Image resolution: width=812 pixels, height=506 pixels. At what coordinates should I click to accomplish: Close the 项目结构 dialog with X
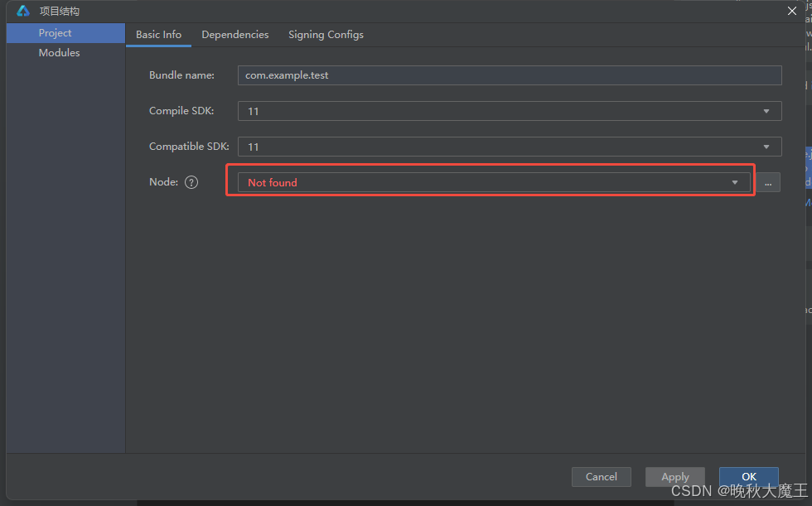(x=792, y=11)
